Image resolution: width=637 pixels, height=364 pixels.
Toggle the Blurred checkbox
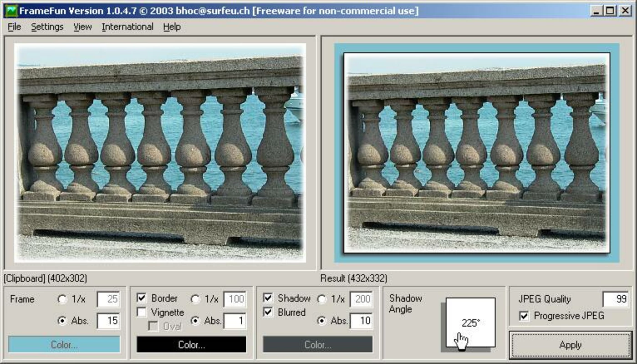(x=268, y=312)
